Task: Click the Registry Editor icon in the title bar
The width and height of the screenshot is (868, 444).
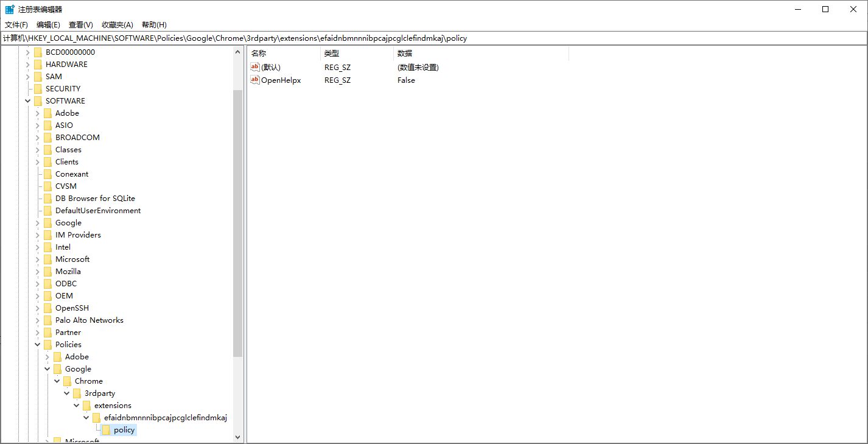Action: tap(9, 9)
